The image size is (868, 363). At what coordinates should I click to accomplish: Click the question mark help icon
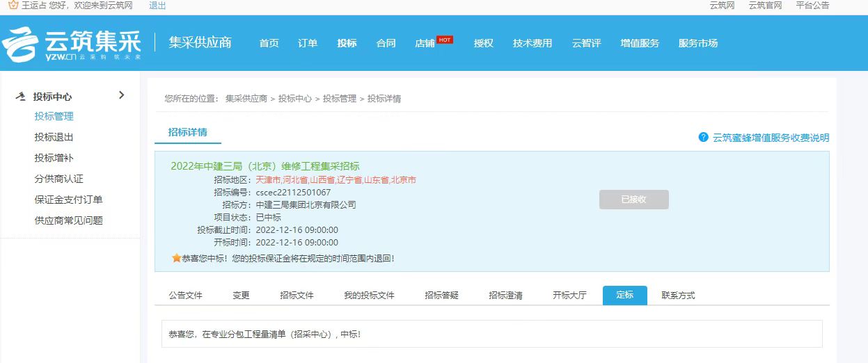[703, 137]
